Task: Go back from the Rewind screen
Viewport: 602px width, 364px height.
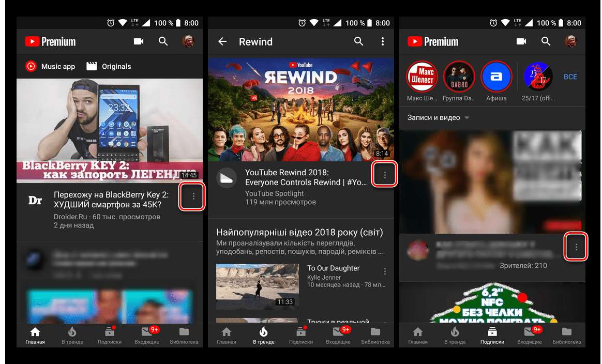Action: coord(222,41)
